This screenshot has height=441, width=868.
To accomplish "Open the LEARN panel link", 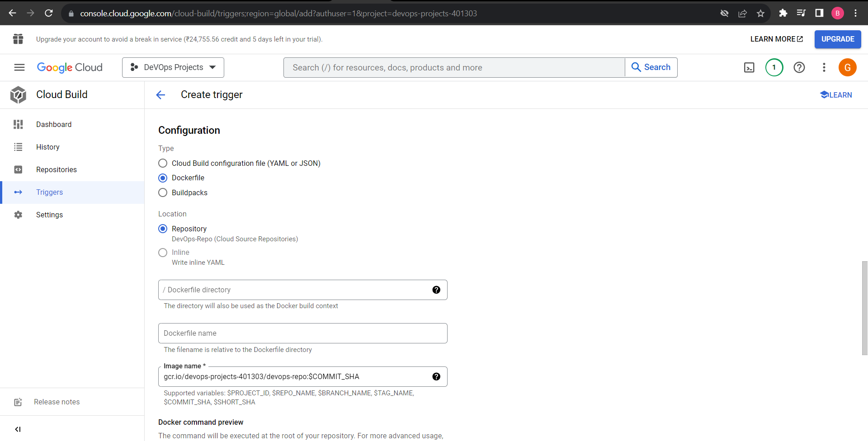I will coord(836,95).
